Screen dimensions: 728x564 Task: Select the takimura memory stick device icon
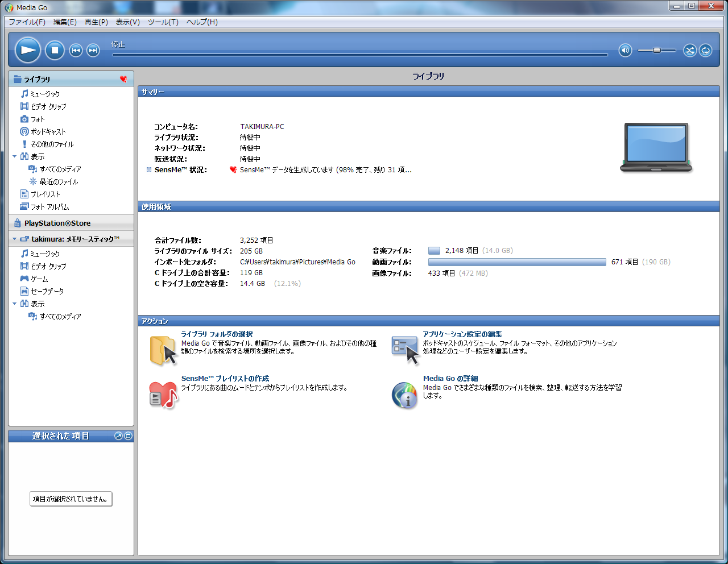click(x=24, y=239)
